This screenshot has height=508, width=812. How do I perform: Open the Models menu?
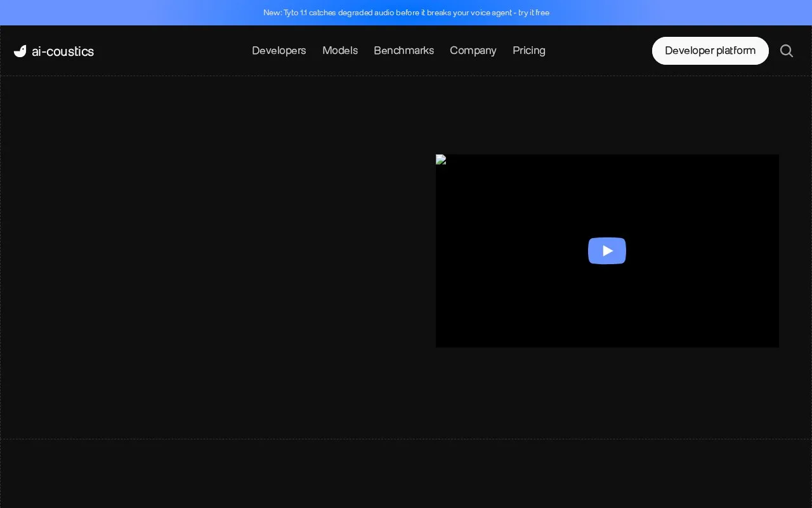coord(340,50)
